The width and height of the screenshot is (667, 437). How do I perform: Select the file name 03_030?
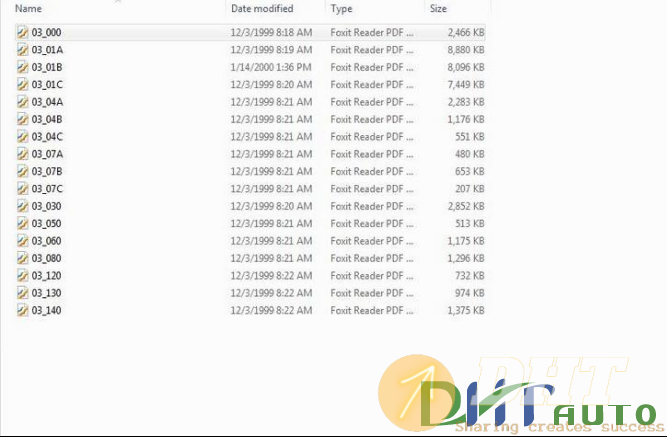pyautogui.click(x=46, y=206)
